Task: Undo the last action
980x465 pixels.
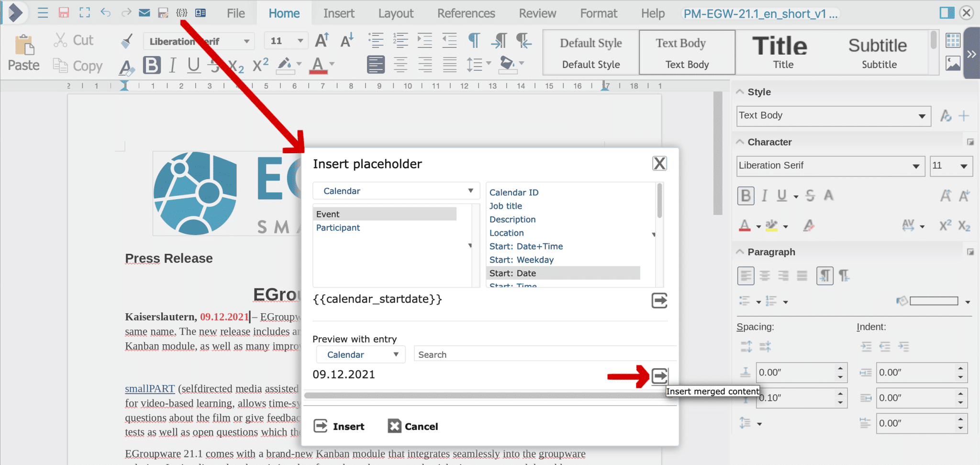Action: 106,13
